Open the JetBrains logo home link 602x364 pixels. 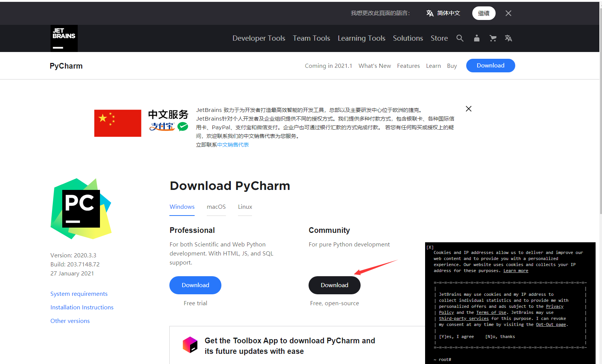64,38
